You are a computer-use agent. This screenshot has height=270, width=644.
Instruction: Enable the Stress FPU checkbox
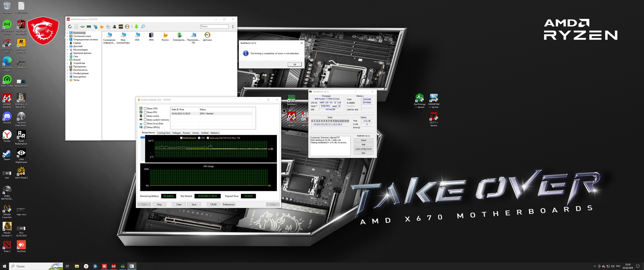pos(145,112)
